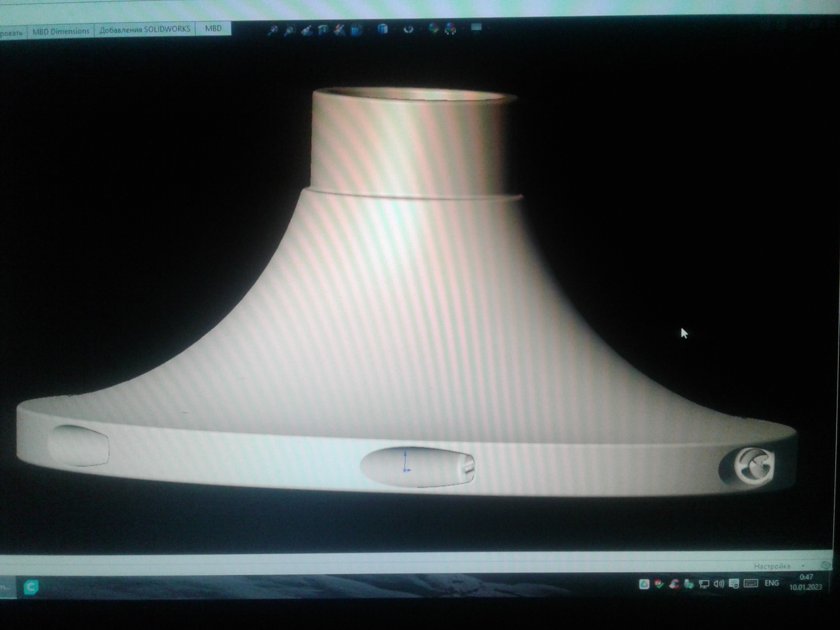This screenshot has height=630, width=840.
Task: Click the Edit Appearance color sphere
Action: coord(433,29)
